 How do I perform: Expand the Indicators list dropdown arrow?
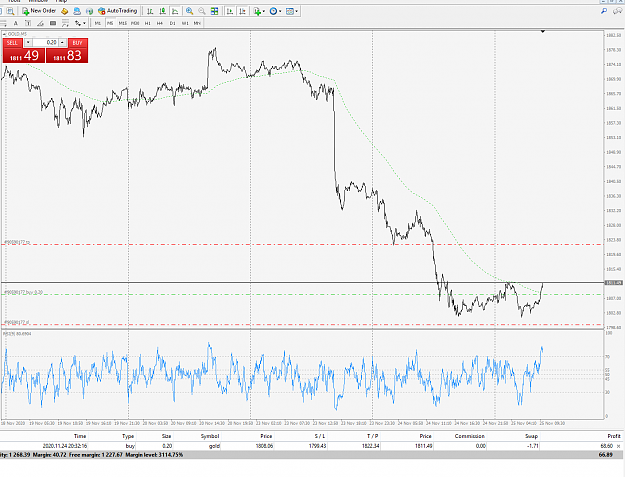pyautogui.click(x=263, y=12)
